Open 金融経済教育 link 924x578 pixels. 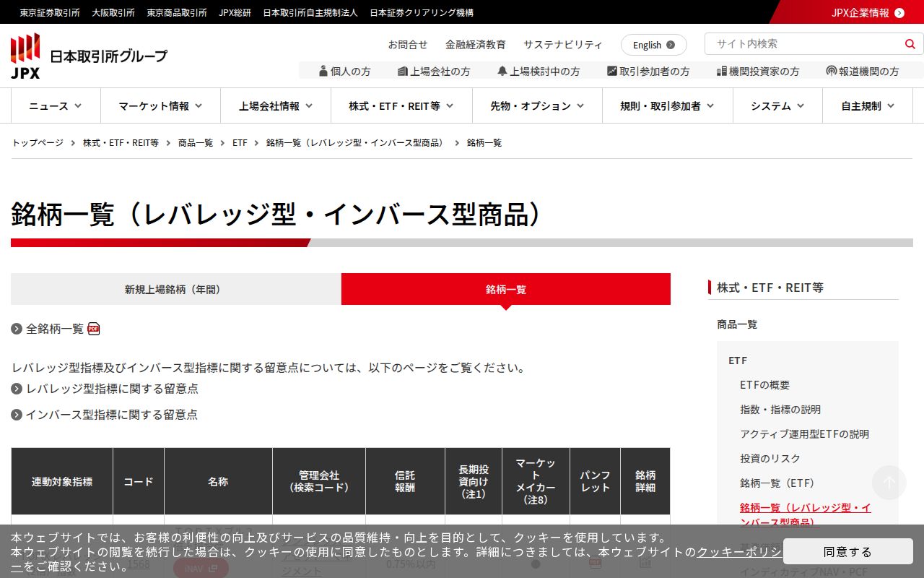476,45
